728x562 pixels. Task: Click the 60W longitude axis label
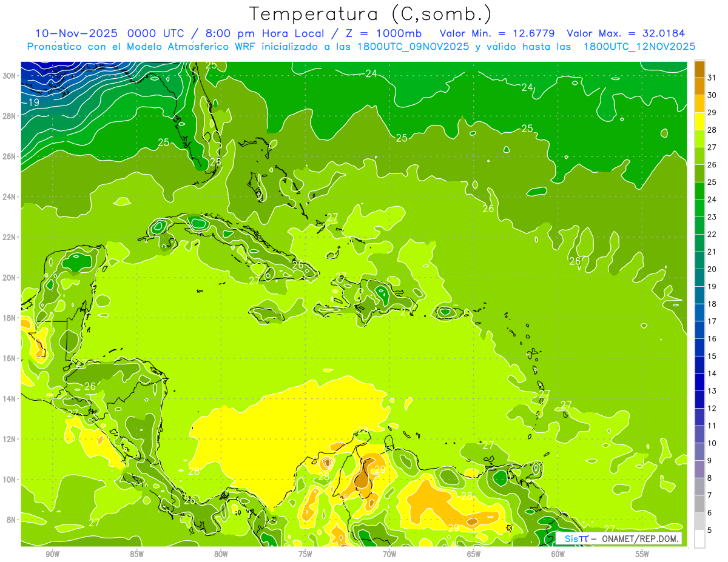pos(558,554)
